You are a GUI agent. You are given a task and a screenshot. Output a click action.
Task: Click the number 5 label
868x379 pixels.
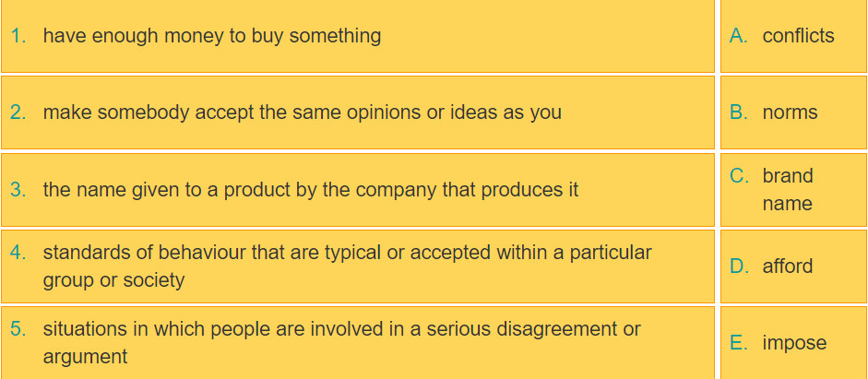coord(18,328)
